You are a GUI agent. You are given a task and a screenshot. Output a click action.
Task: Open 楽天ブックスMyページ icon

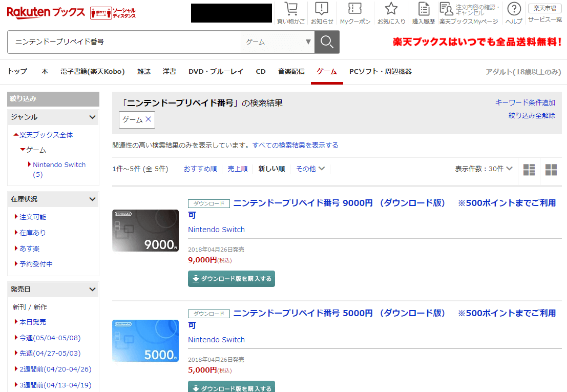click(468, 13)
